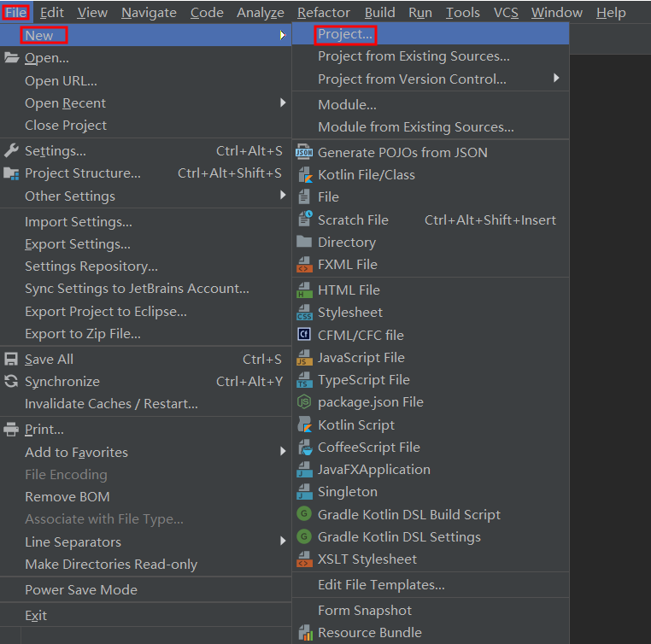Click the plain File icon

coord(304,196)
